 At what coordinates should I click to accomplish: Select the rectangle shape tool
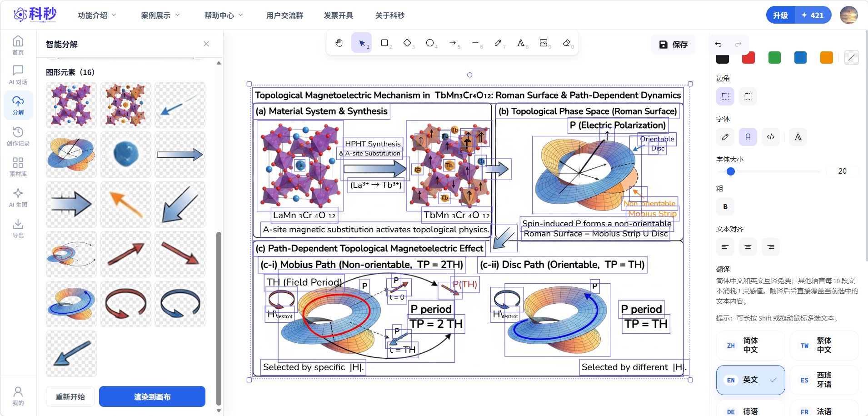click(x=384, y=43)
